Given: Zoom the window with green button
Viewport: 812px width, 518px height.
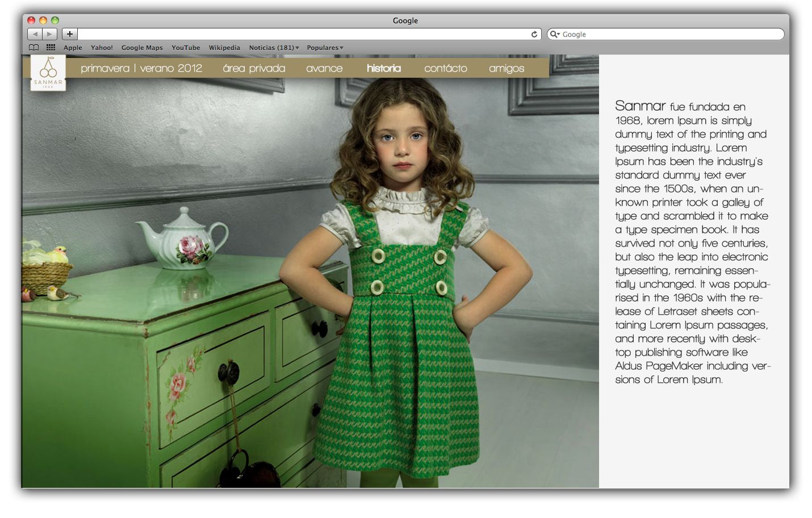Looking at the screenshot, I should coord(55,20).
